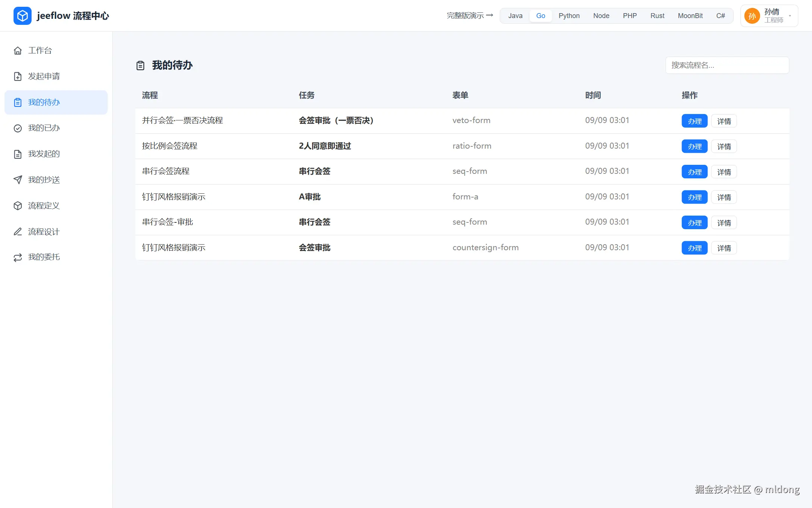Screen dimensions: 812x508
Task: Select the Go backend tab
Action: point(541,16)
